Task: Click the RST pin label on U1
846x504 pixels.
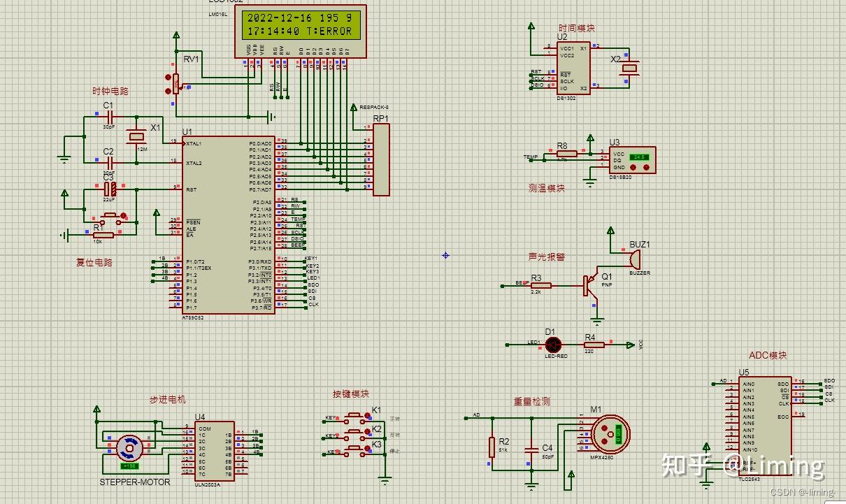Action: tap(191, 189)
